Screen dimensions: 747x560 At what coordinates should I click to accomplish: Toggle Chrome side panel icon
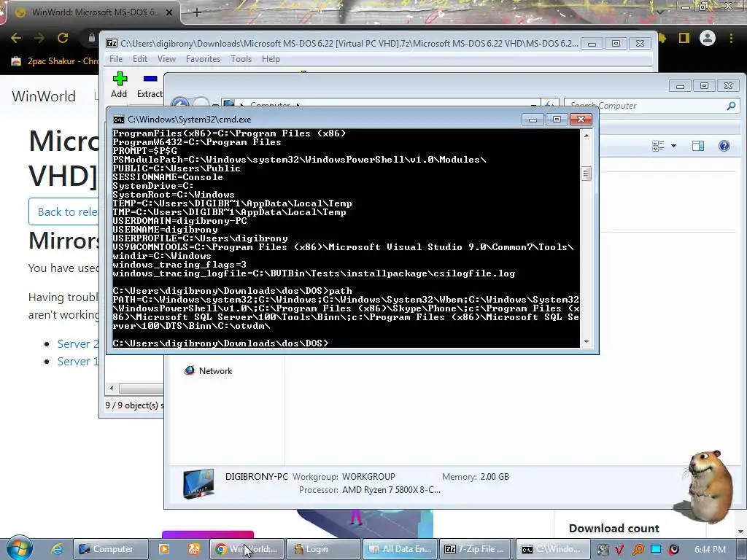[684, 38]
